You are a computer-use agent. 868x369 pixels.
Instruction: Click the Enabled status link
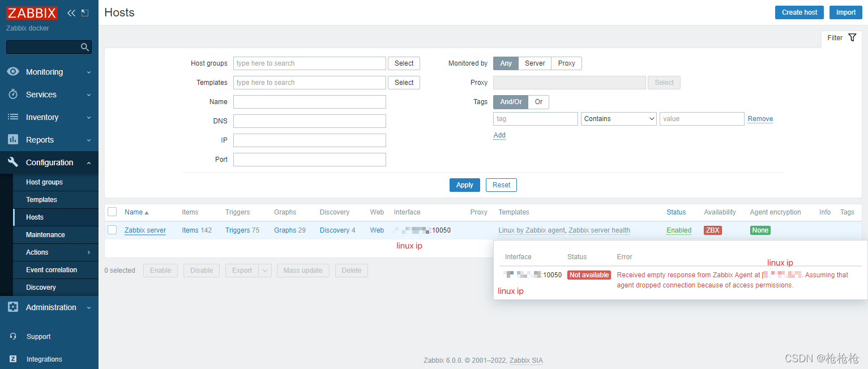tap(679, 230)
